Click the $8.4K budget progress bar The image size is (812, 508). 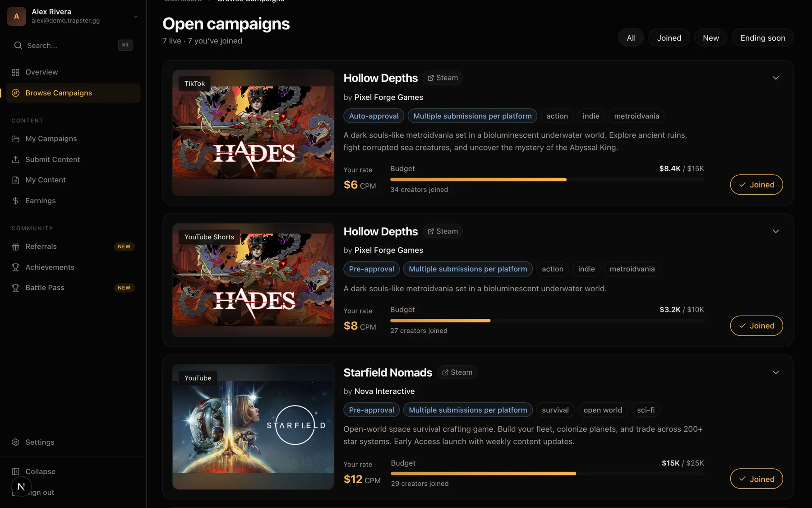(x=547, y=180)
